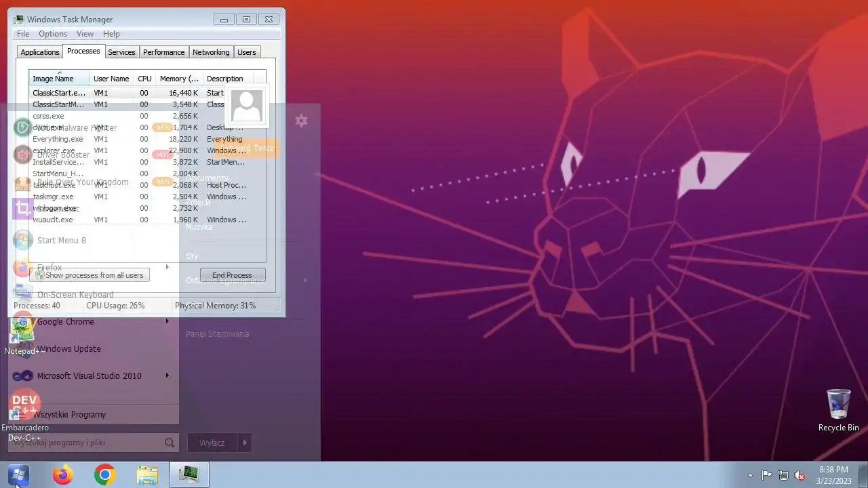Image resolution: width=868 pixels, height=488 pixels.
Task: Expand Ostatnie Egzemplarze submenu arrow
Action: click(x=305, y=280)
